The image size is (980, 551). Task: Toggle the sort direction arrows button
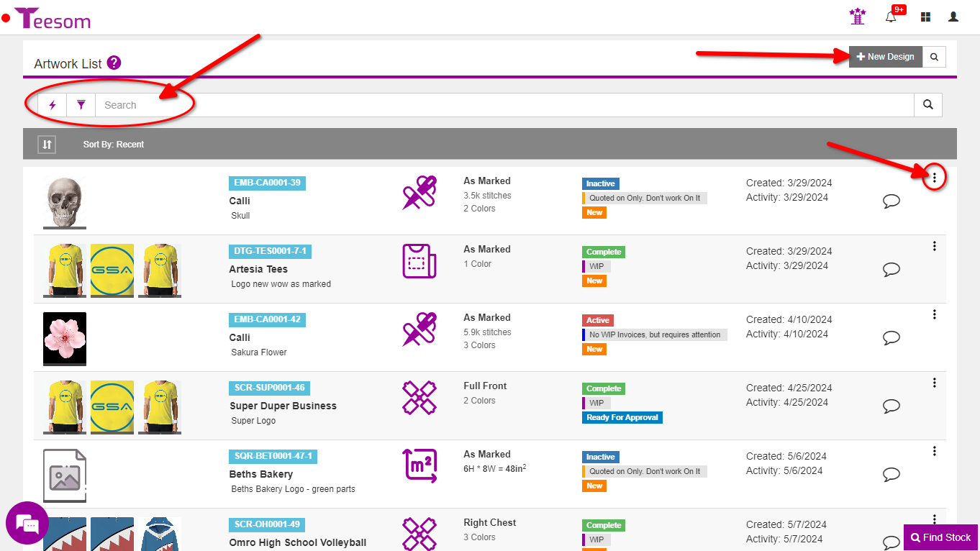(47, 145)
